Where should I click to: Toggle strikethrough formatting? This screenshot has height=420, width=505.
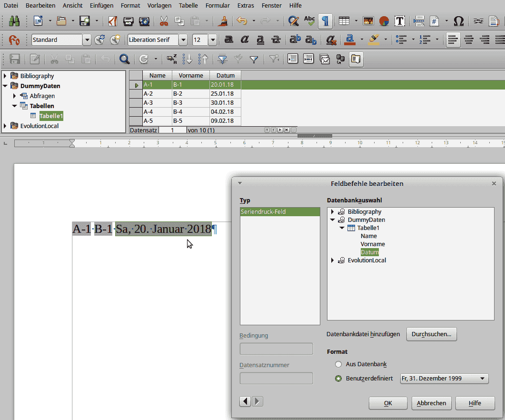point(276,40)
